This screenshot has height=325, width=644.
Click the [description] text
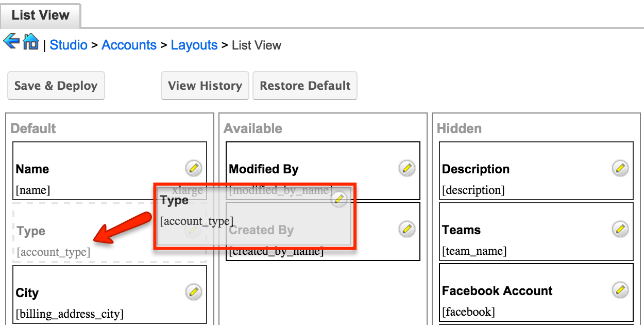[473, 190]
